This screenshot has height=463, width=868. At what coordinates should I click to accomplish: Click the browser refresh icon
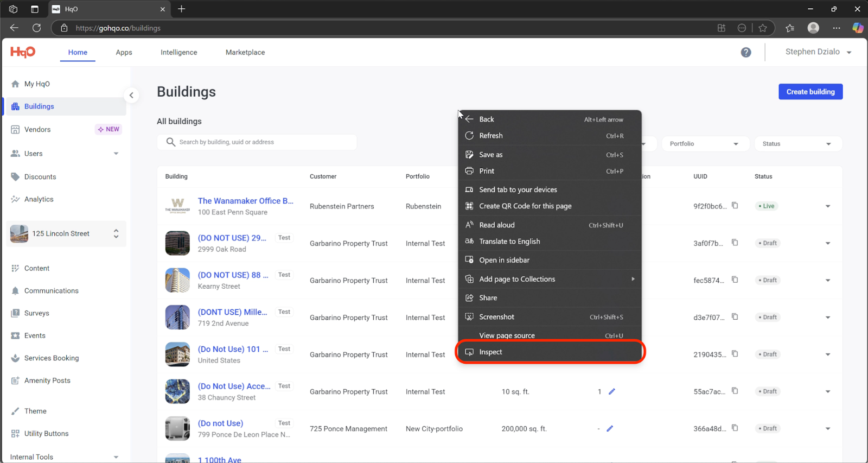[37, 28]
